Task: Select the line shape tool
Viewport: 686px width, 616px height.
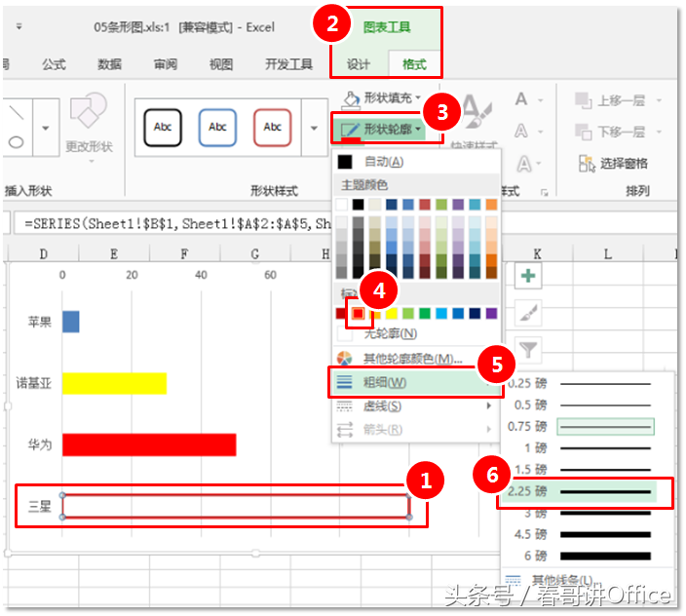Action: click(17, 112)
